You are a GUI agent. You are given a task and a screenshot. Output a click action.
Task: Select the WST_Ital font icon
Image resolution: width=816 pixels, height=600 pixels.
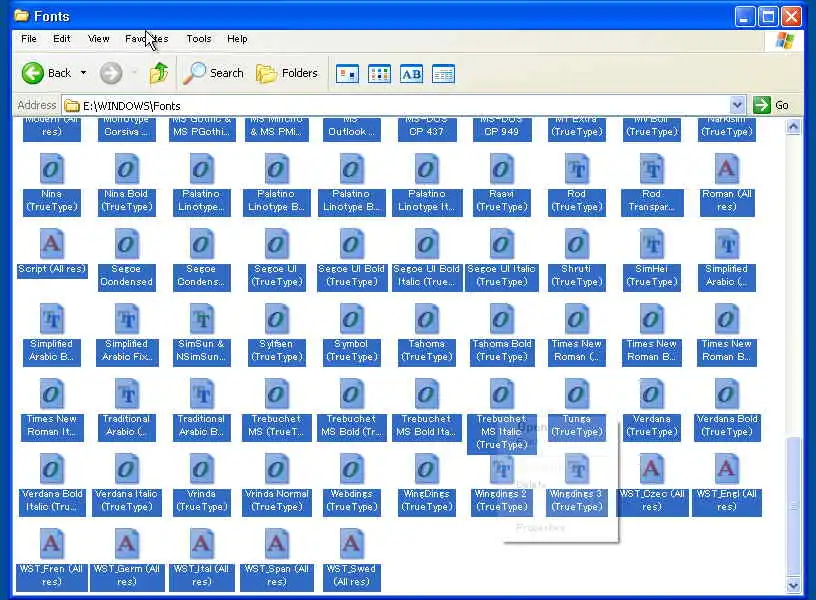point(201,544)
